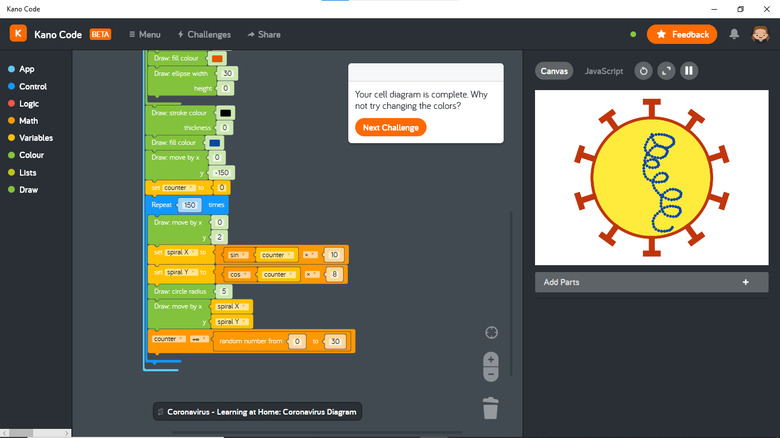The image size is (780, 438).
Task: Open the user profile avatar
Action: [760, 34]
